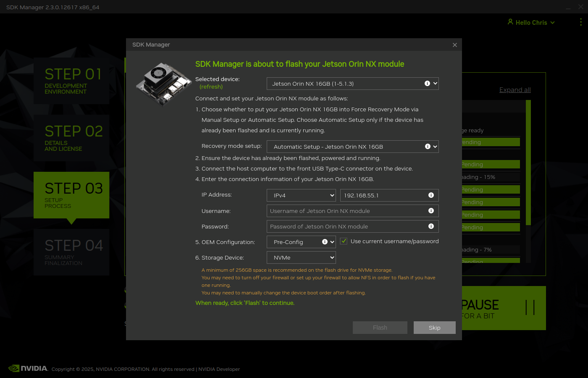Open the IPv4 protocol dropdown
The image size is (588, 378).
pyautogui.click(x=301, y=195)
